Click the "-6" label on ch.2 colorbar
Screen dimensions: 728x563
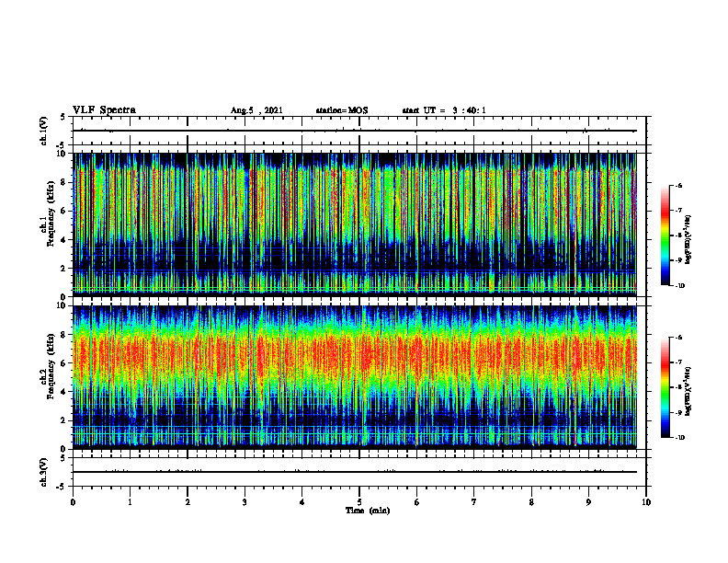(x=678, y=338)
